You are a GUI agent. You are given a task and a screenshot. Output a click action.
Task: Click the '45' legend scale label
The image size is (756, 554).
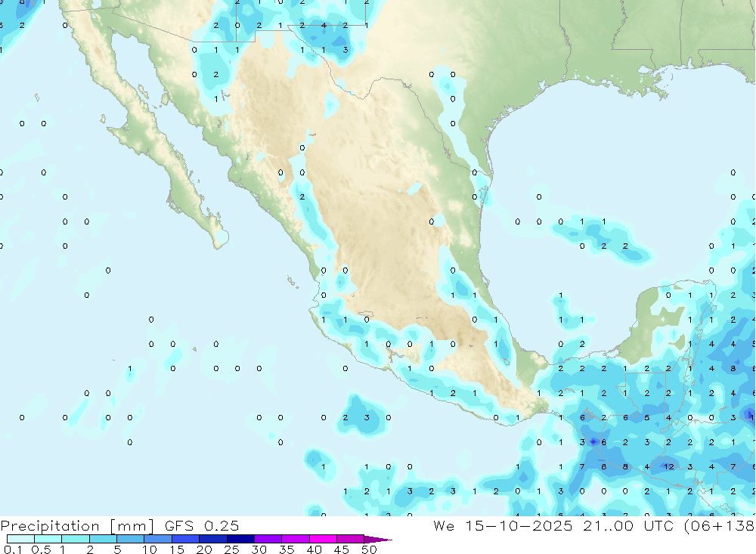pos(342,549)
